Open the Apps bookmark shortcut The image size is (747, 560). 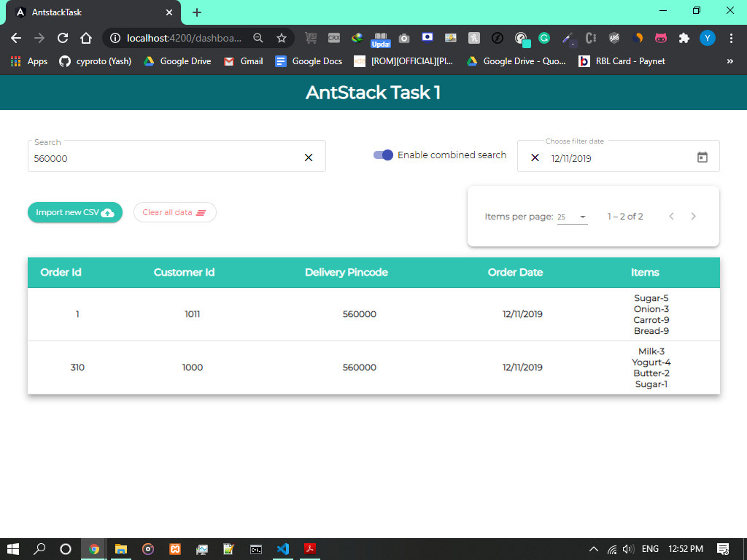tap(29, 61)
